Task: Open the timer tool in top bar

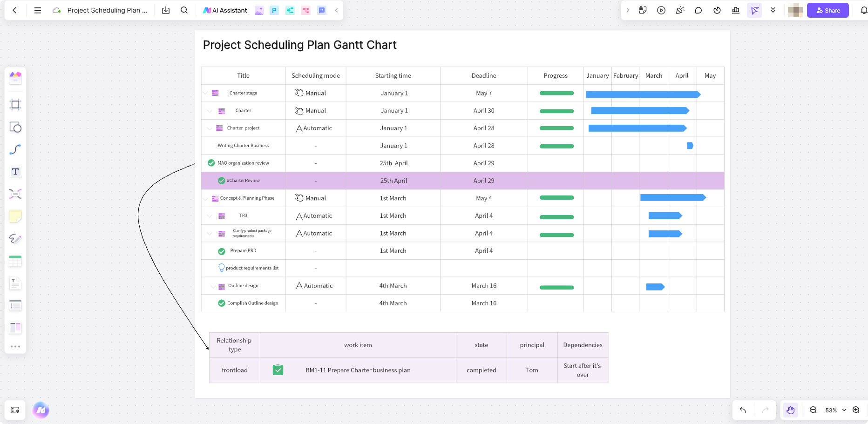Action: 717,10
